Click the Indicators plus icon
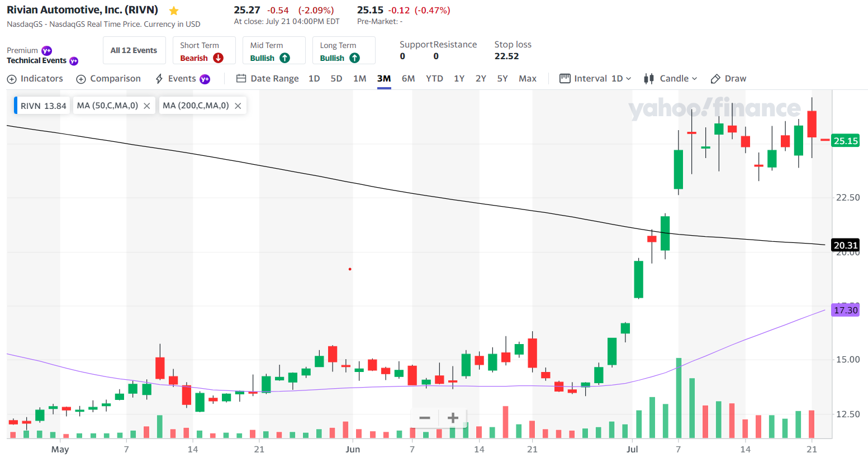The image size is (868, 458). pos(12,79)
